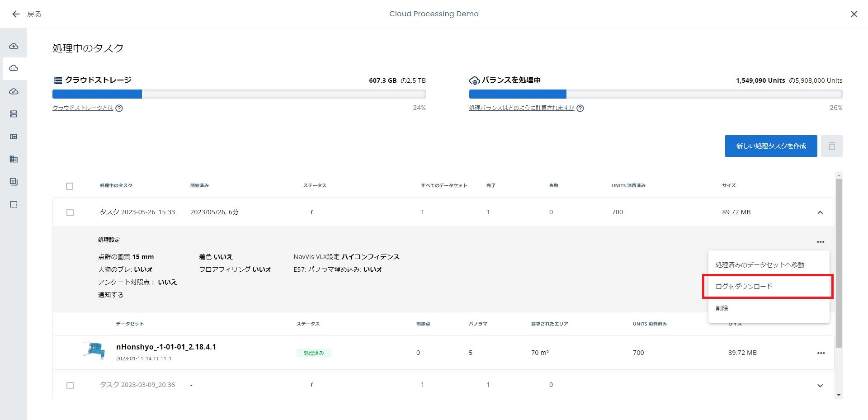Image resolution: width=868 pixels, height=420 pixels.
Task: Click the three-dot options in 処理設定 panel
Action: [821, 242]
